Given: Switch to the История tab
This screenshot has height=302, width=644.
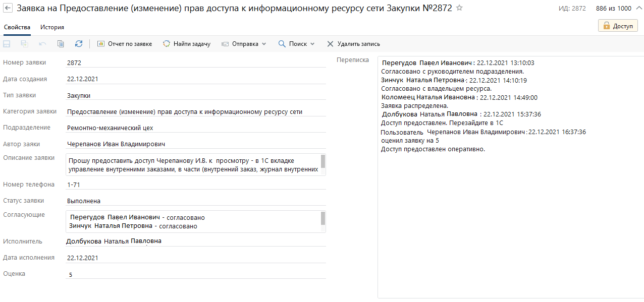Looking at the screenshot, I should point(52,27).
